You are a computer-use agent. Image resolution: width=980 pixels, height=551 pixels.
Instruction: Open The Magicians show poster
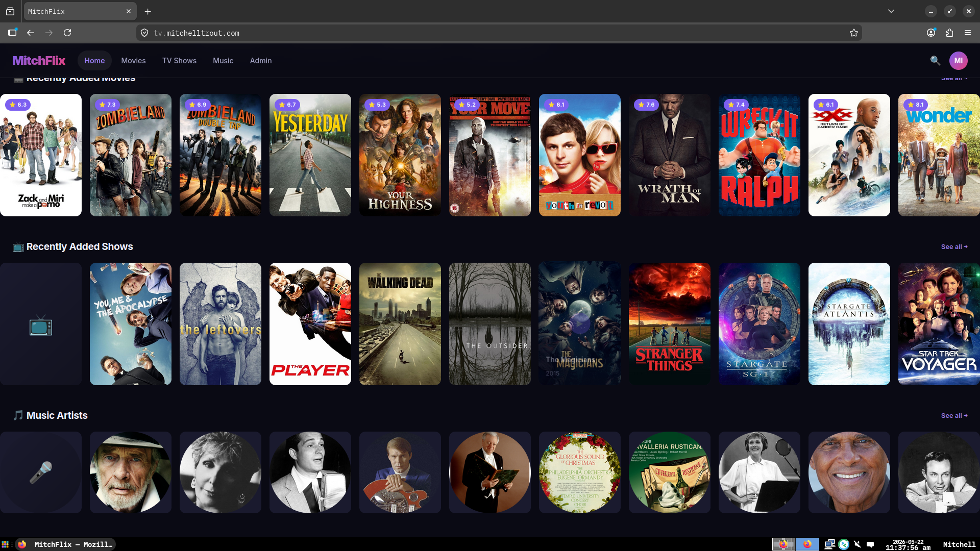[580, 324]
